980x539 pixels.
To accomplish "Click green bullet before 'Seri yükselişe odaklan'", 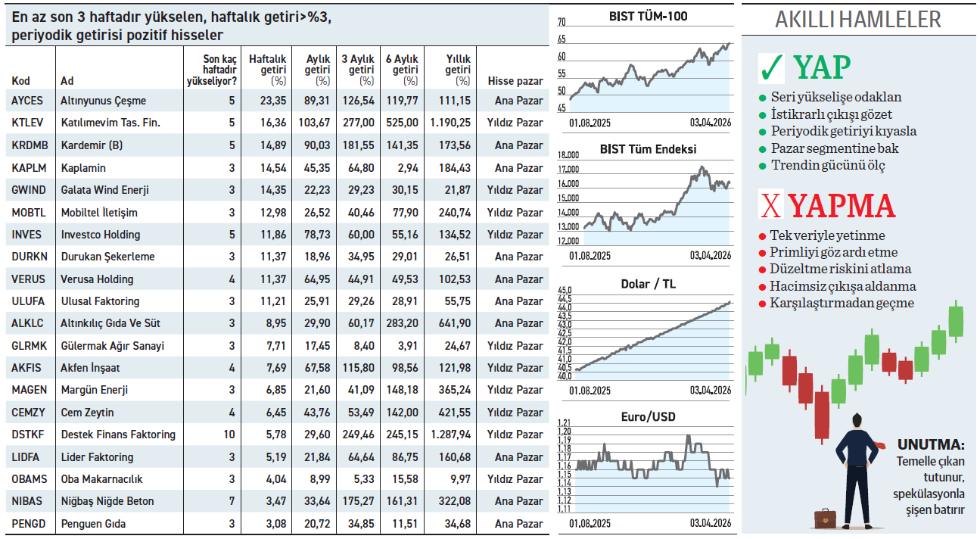I will point(762,98).
